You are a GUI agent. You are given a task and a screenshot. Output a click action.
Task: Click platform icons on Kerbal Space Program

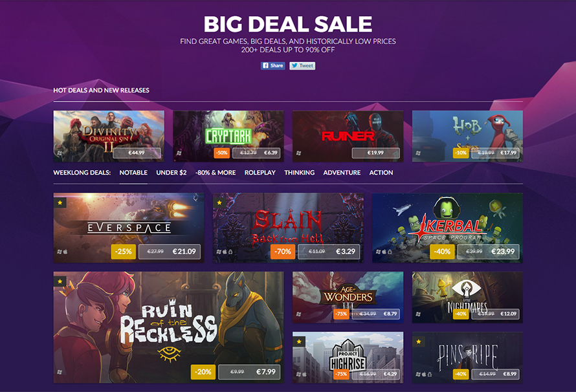[x=384, y=252]
